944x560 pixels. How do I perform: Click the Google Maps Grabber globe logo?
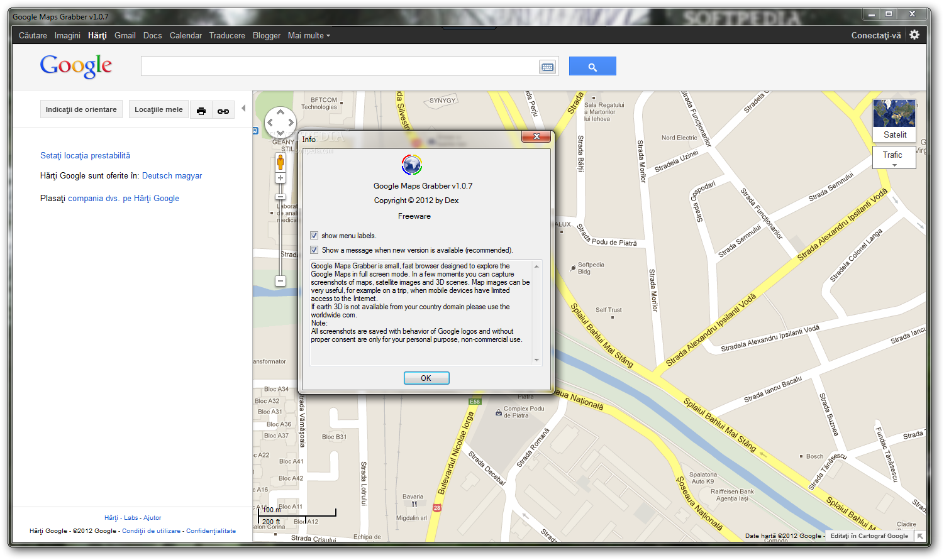(x=412, y=165)
